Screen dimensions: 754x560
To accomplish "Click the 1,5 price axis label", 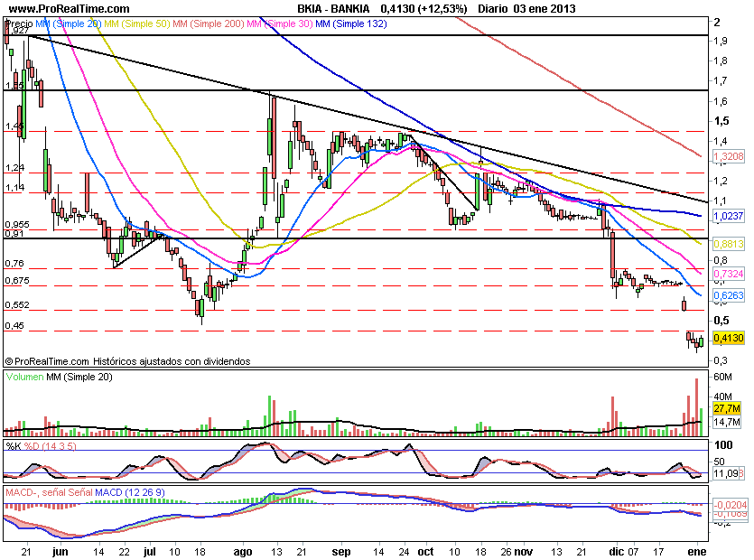I will pyautogui.click(x=721, y=121).
